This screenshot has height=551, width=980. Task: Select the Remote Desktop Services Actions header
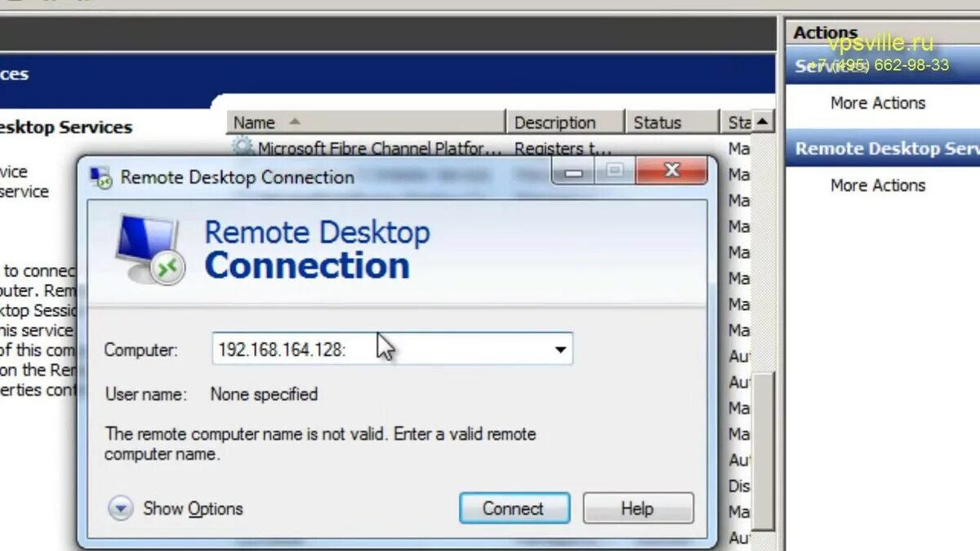(886, 149)
